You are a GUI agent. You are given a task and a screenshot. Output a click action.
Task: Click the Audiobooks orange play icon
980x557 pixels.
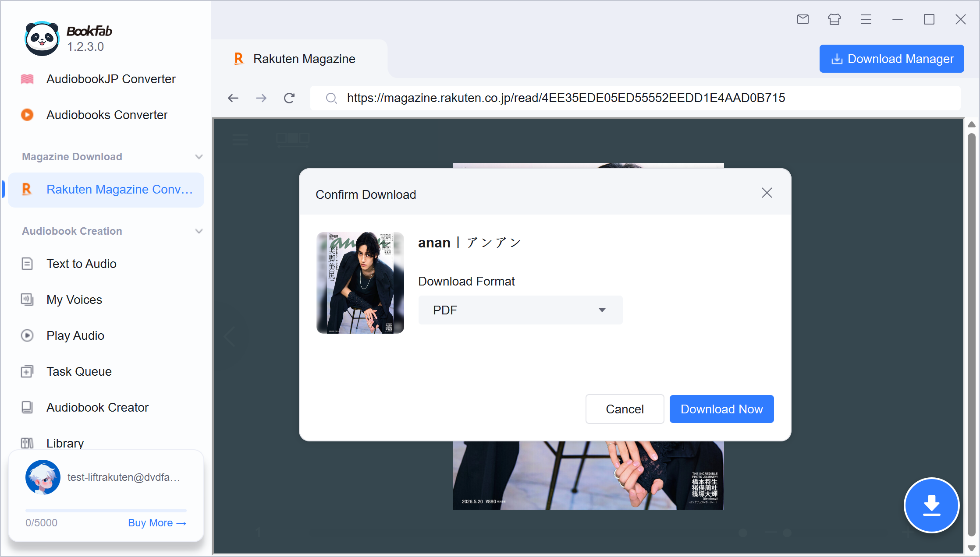click(x=27, y=115)
